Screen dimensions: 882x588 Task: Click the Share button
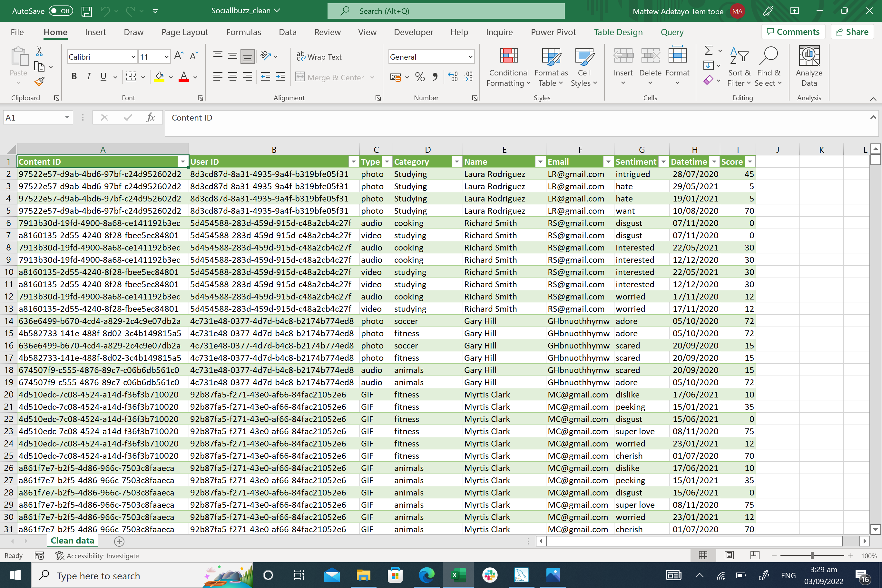pyautogui.click(x=852, y=32)
